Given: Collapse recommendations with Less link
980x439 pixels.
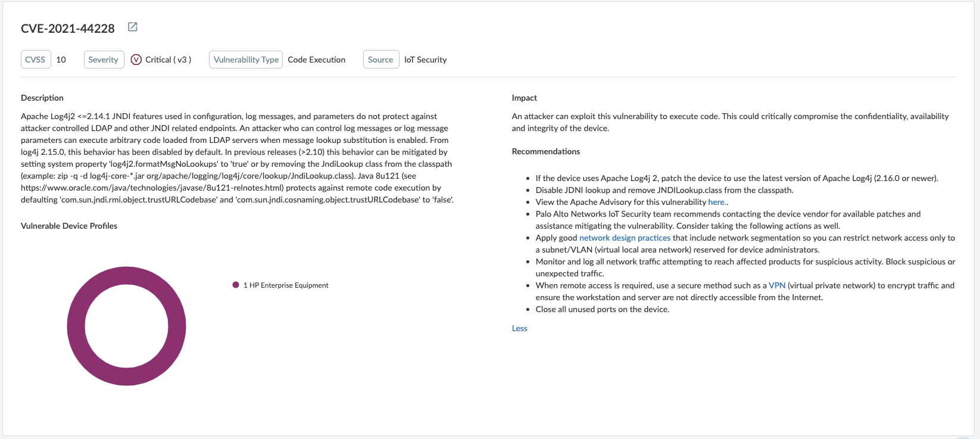Looking at the screenshot, I should point(519,328).
